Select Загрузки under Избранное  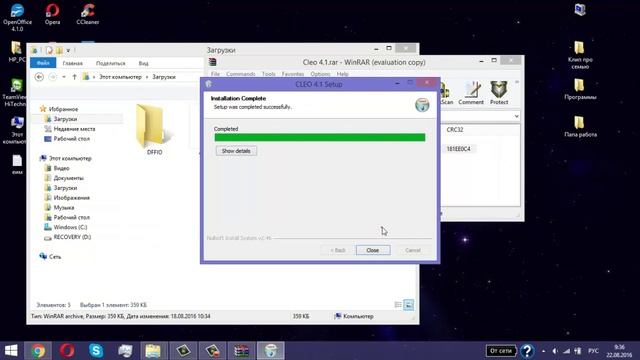click(x=65, y=119)
